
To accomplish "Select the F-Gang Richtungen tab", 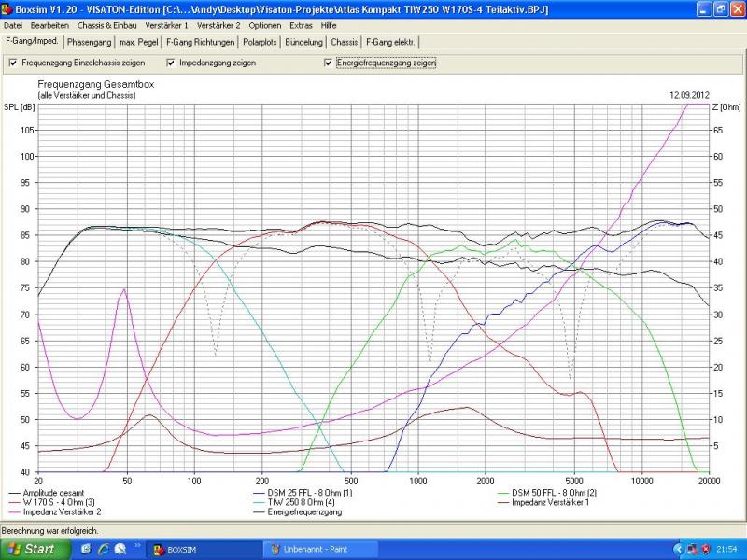I will coord(201,42).
